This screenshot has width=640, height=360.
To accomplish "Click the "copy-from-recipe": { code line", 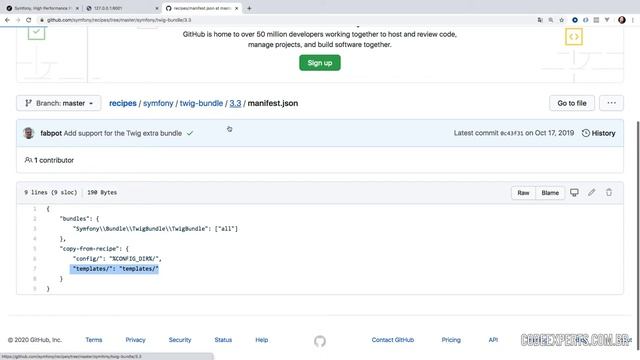I will pos(94,249).
